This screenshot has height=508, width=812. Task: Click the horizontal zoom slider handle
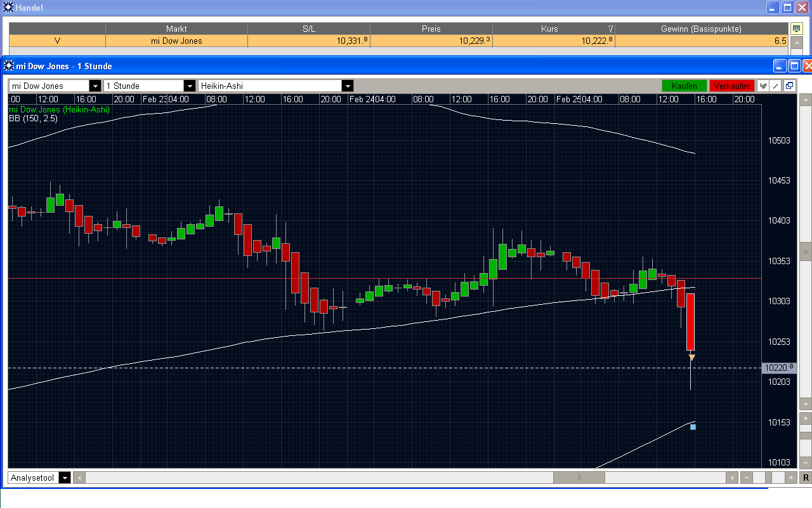pyautogui.click(x=768, y=478)
